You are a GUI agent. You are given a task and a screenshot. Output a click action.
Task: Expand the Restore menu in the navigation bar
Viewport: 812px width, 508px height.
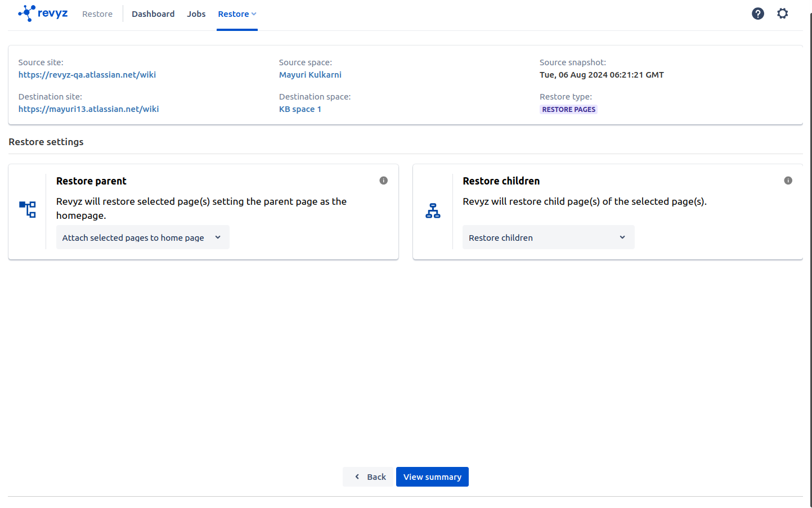(x=237, y=14)
